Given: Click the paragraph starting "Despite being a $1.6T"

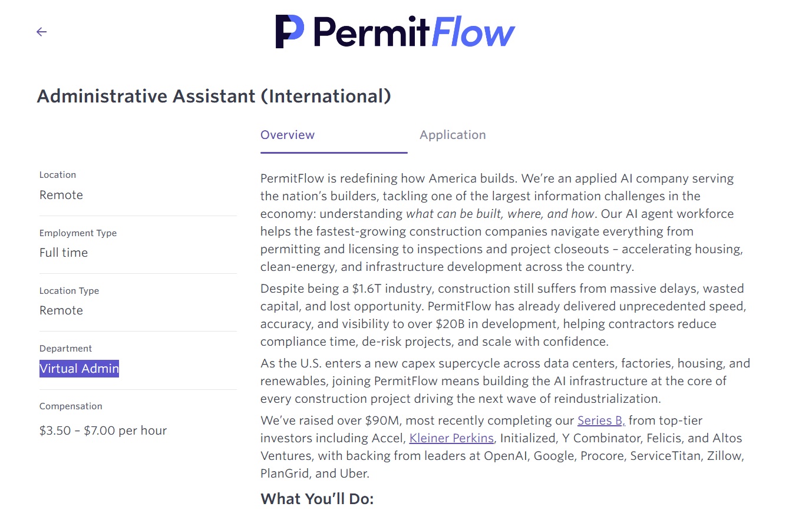Looking at the screenshot, I should [501, 315].
